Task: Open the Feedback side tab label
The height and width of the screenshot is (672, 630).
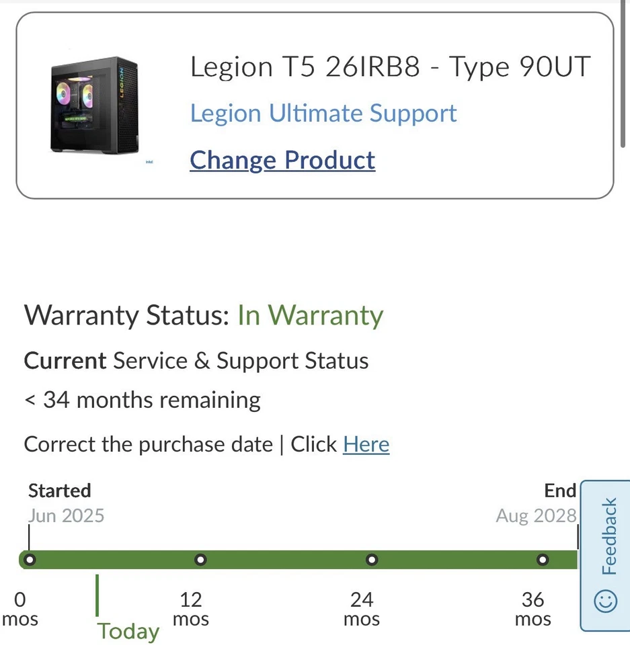Action: (x=609, y=536)
